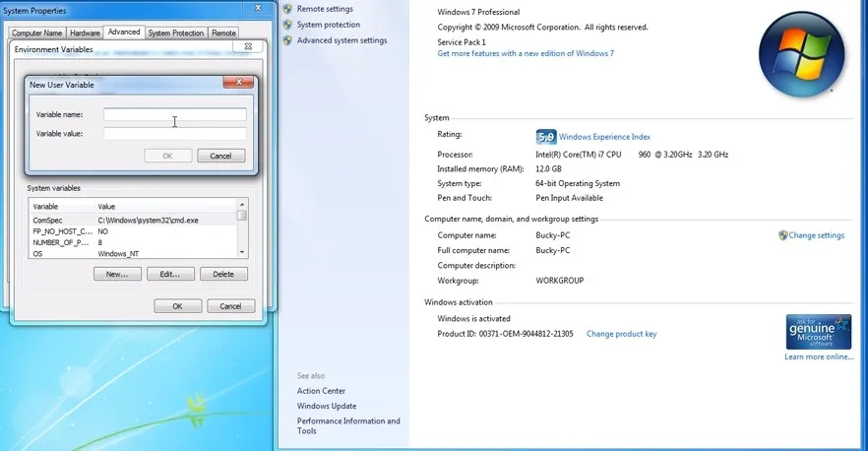Select the ComSpec system variable row

(133, 221)
